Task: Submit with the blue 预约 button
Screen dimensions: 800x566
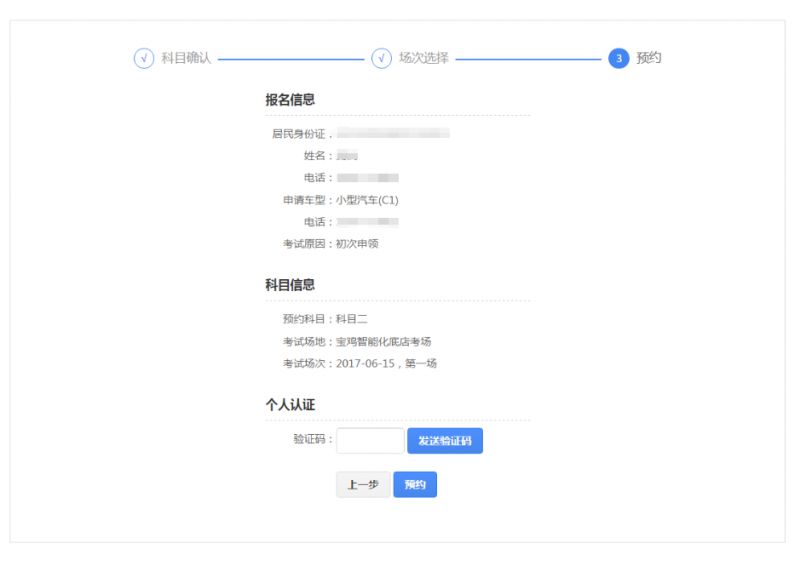Action: coord(415,485)
